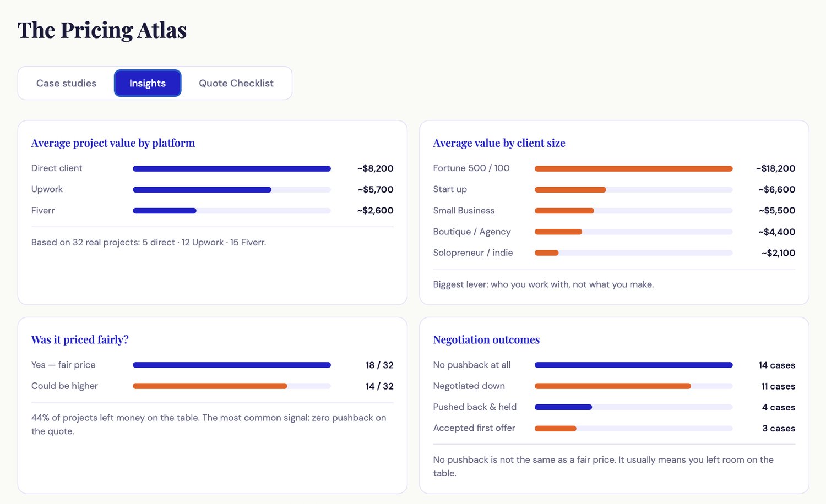Click the ~$4,400 value
Viewport: 826px width, 504px height.
point(777,232)
